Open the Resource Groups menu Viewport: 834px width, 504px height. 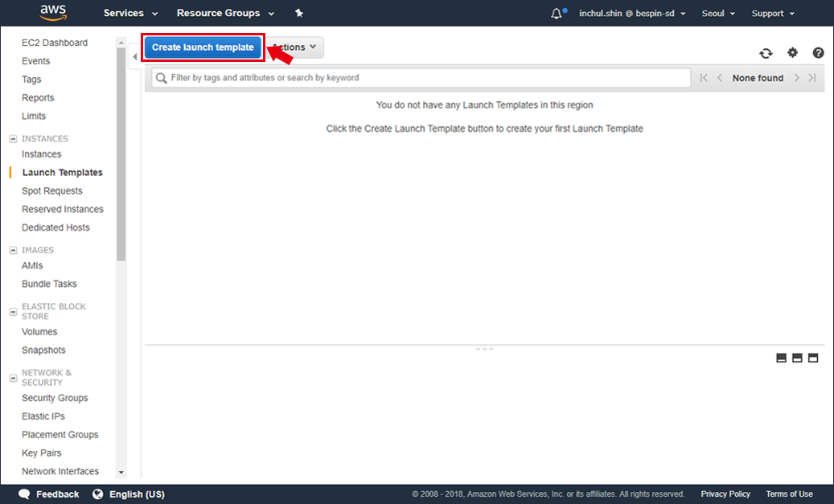(x=225, y=14)
